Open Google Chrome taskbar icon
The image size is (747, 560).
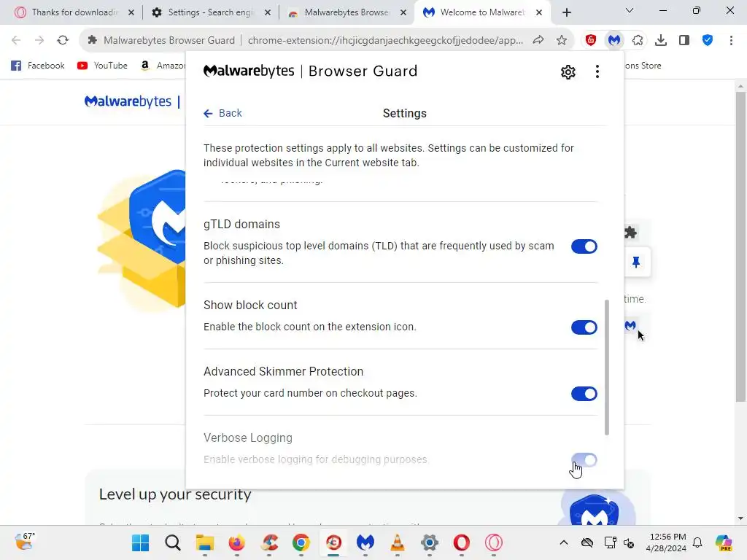301,542
